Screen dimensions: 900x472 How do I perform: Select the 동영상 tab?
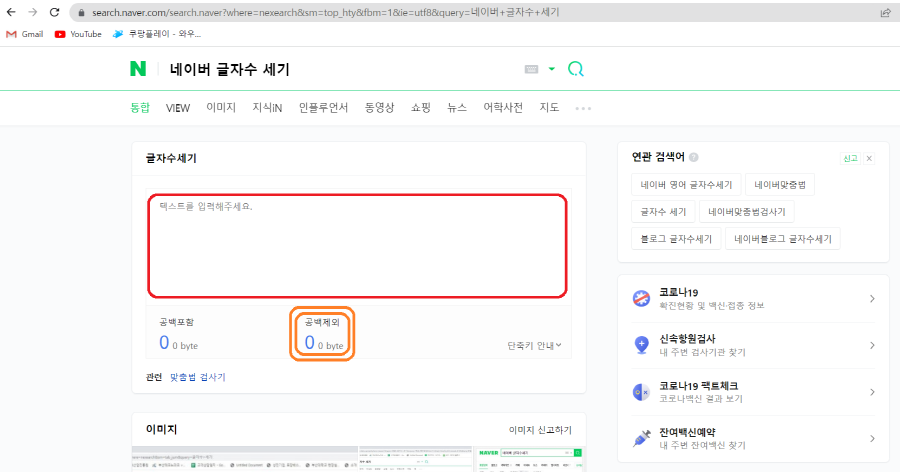click(x=379, y=107)
